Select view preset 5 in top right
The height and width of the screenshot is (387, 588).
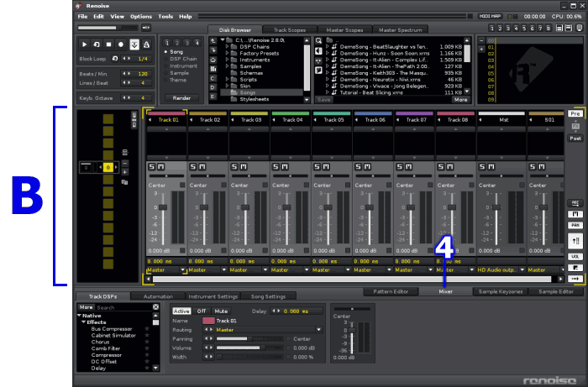(x=524, y=28)
